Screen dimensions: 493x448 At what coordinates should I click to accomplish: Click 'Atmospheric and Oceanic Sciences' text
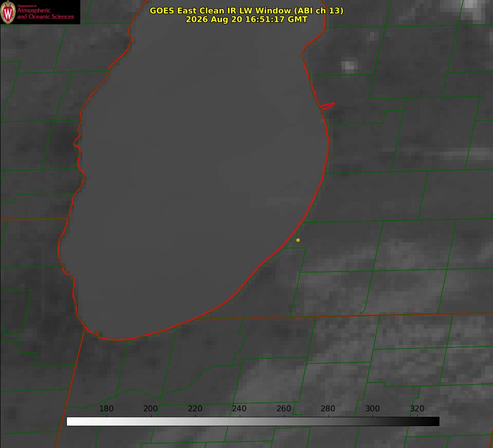45,13
